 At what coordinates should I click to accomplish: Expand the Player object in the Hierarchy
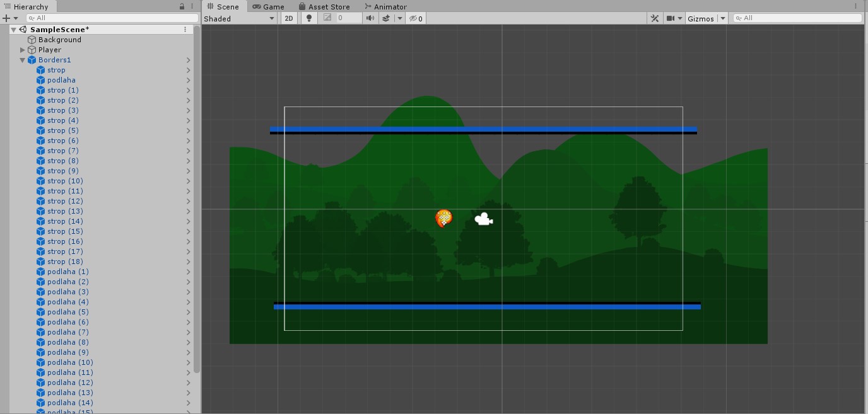point(22,49)
